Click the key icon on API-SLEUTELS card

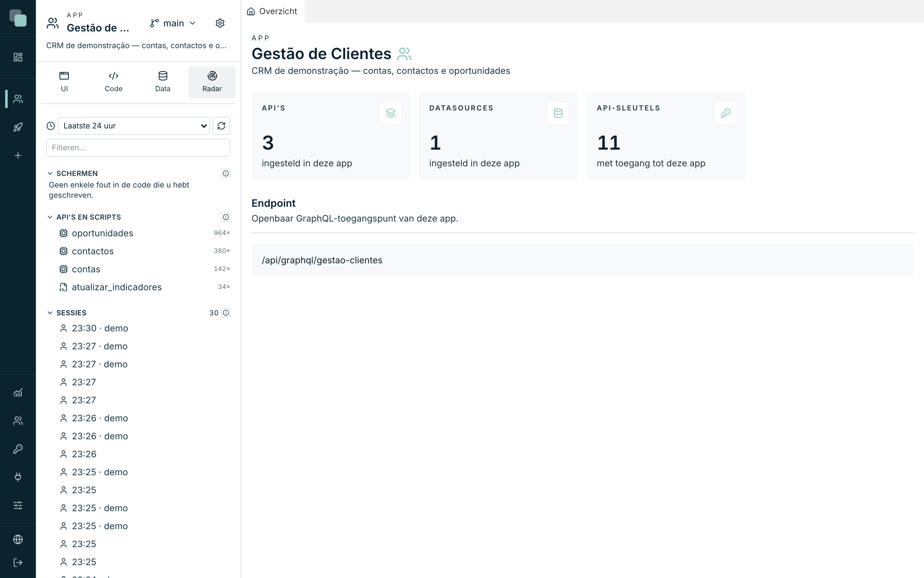[x=725, y=113]
